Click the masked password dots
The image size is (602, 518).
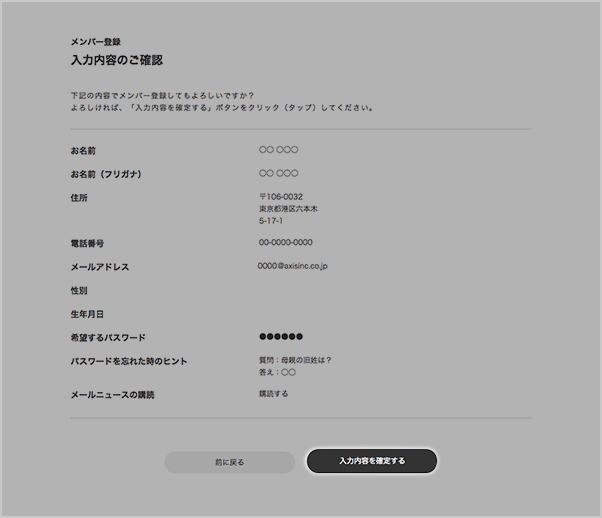click(281, 337)
